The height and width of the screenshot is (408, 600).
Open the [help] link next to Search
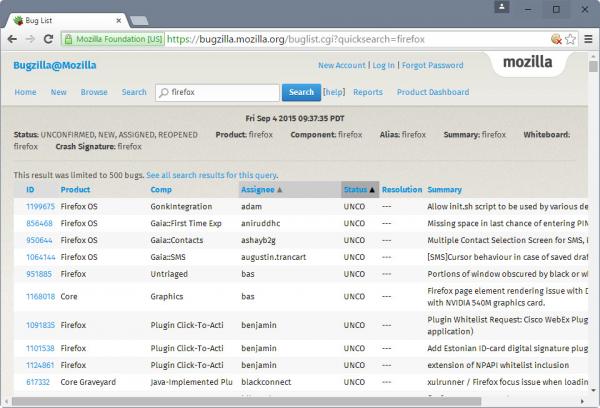(x=334, y=92)
